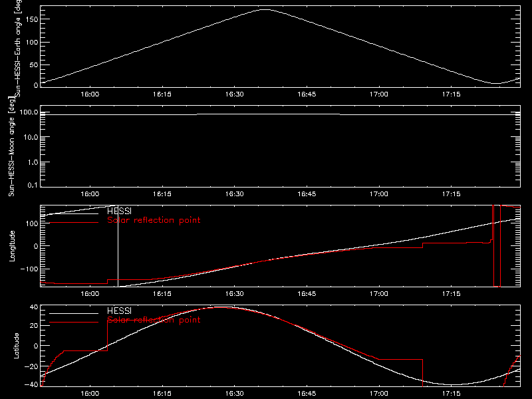Click 16:45 label under Earth angle plot
Image resolution: width=532 pixels, height=399 pixels.
(x=307, y=94)
